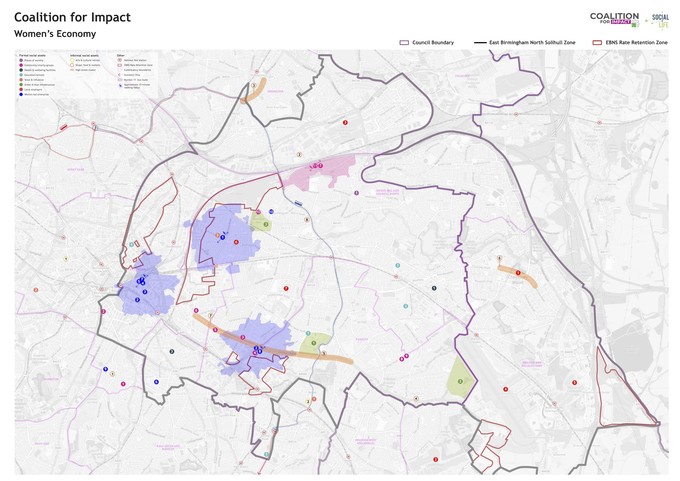Screen dimensions: 680x481
Task: Select the Council Boundary legend swatch
Action: [x=405, y=43]
